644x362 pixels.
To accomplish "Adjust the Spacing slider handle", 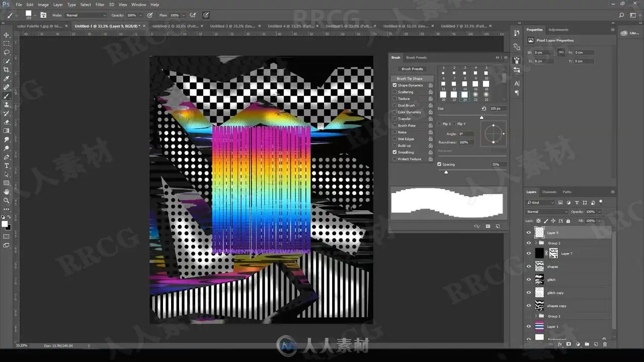I will coord(446,172).
